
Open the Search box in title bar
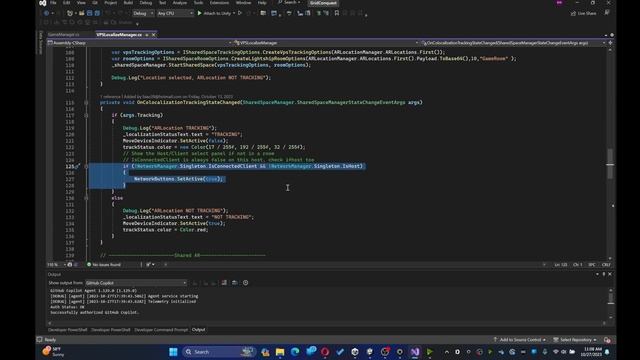pos(289,3)
